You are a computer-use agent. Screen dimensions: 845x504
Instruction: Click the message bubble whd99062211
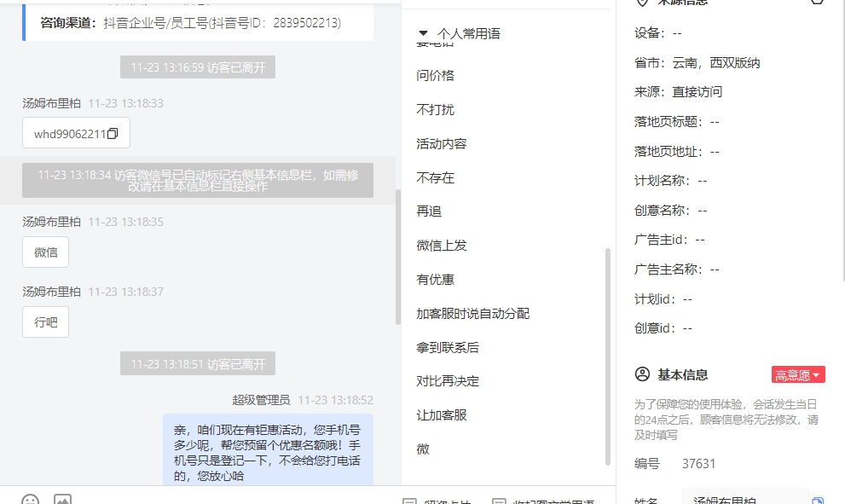76,132
